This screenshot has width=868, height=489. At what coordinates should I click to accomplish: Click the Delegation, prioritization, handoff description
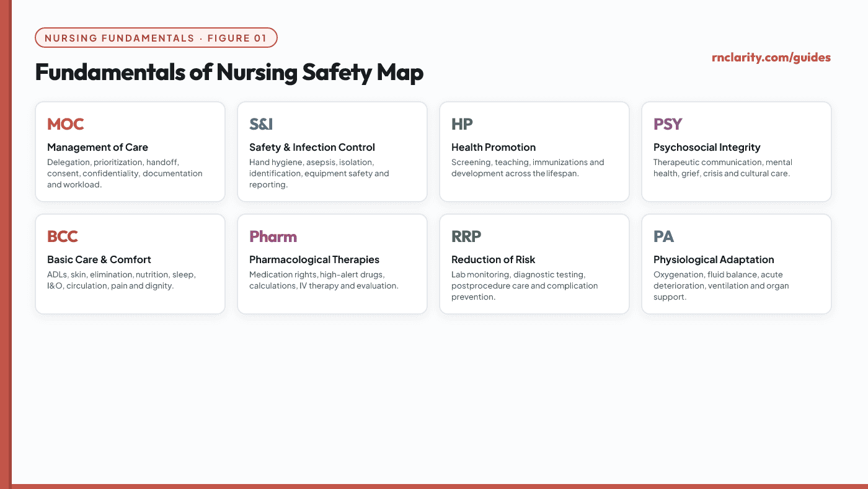[x=125, y=173]
